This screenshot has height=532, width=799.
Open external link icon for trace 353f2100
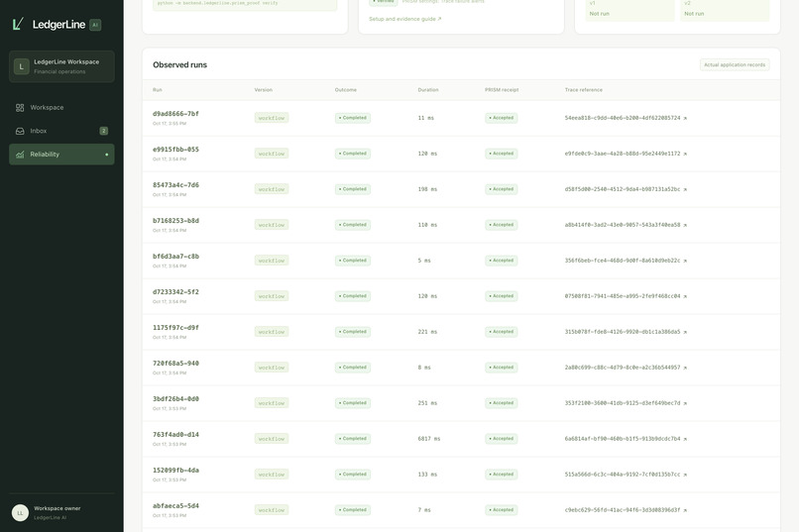coord(685,403)
